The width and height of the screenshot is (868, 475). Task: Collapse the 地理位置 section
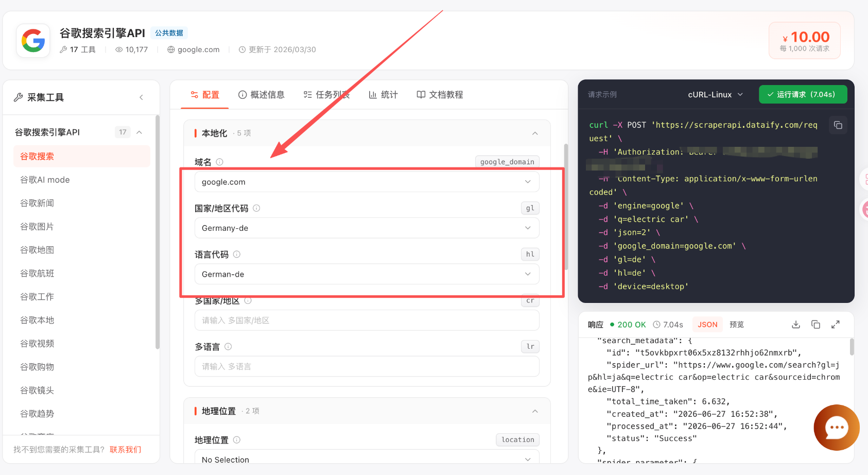535,411
